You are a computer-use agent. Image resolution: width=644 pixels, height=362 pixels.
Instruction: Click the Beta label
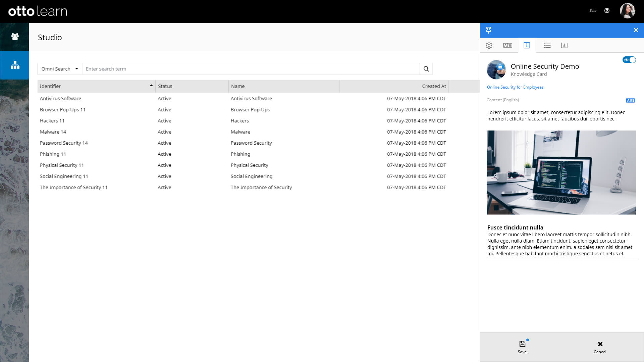click(x=593, y=11)
